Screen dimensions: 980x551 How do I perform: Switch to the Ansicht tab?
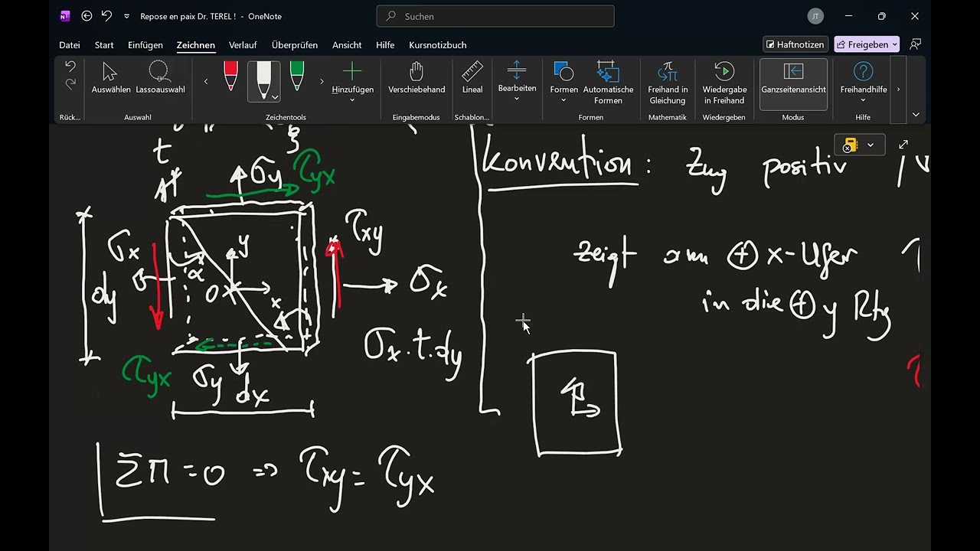(347, 45)
